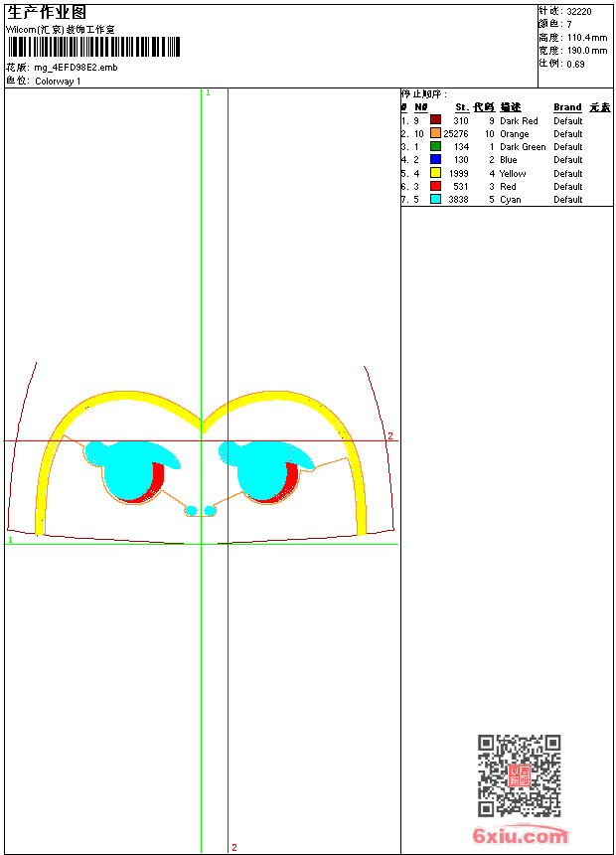Click the Dark Red color swatch
The image size is (616, 855).
[435, 120]
